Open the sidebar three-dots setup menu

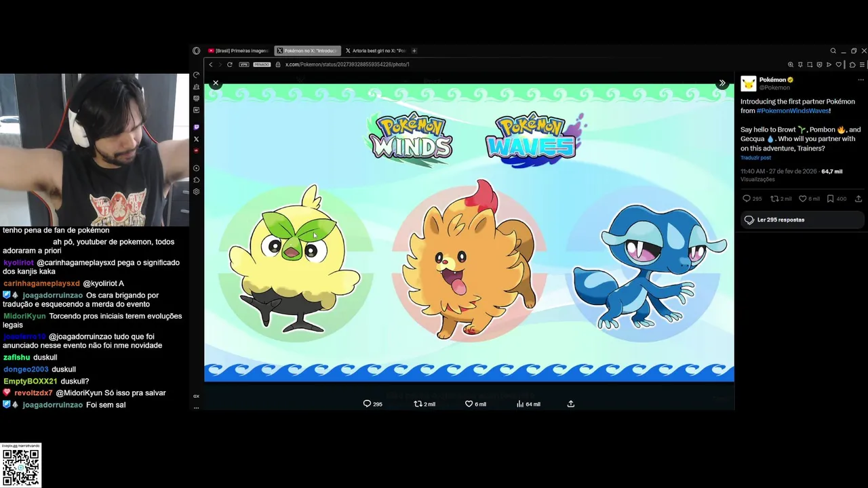196,407
